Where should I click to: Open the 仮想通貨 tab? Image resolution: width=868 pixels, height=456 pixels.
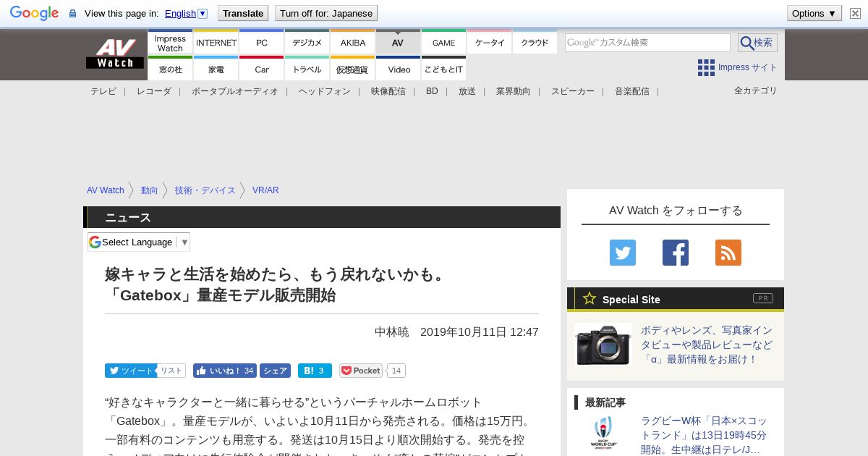coord(353,69)
